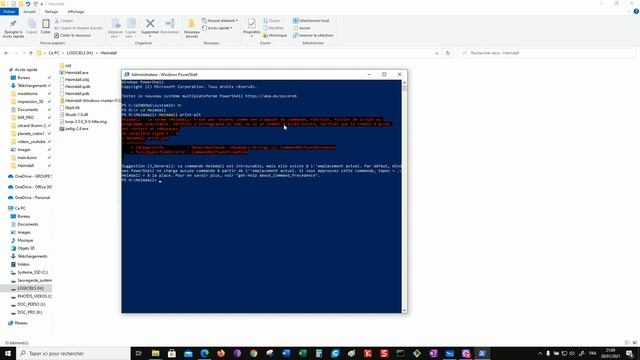This screenshot has height=360, width=640.
Task: Switch to the Partage ribbon tab
Action: 51,12
